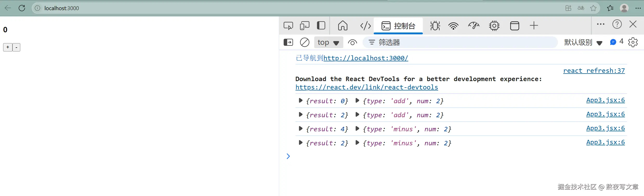Viewport: 644px width, 196px height.
Task: Open site information icon in address bar
Action: [37, 8]
